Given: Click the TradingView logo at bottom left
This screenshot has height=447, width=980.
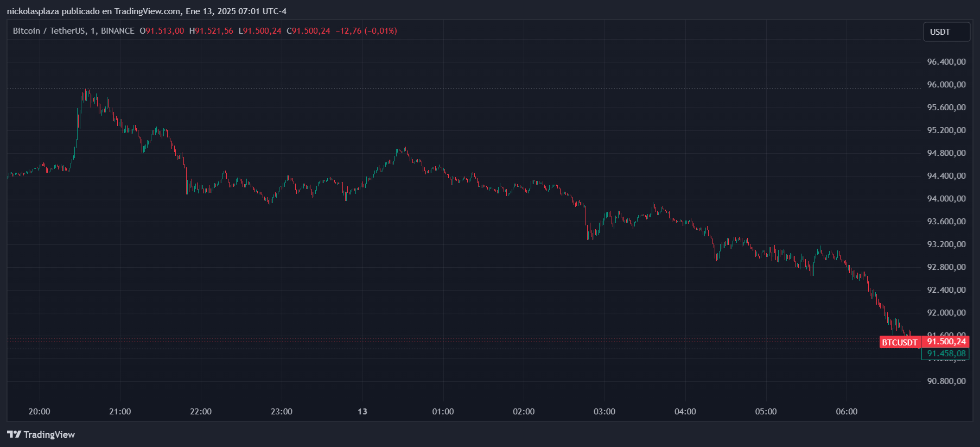Looking at the screenshot, I should tap(41, 435).
